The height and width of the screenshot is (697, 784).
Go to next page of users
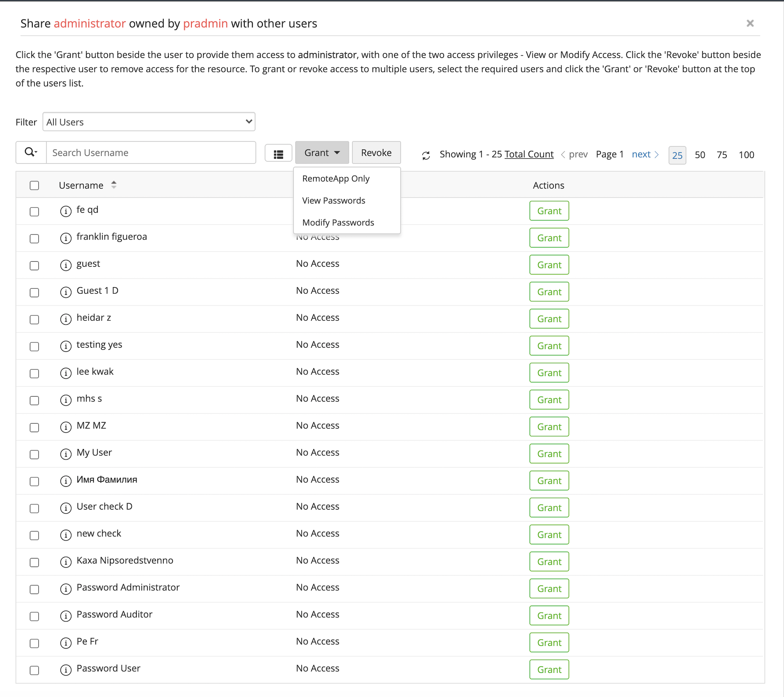[x=645, y=154]
